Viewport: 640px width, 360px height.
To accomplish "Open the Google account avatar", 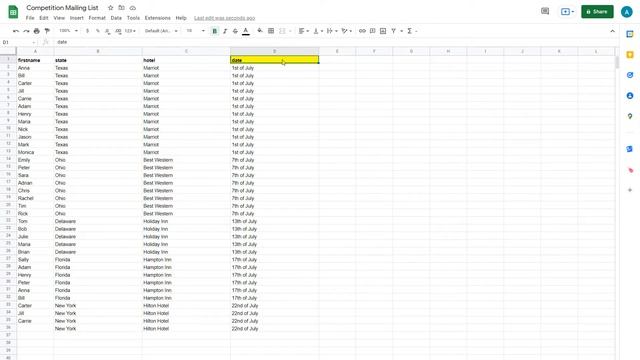I will pos(627,12).
